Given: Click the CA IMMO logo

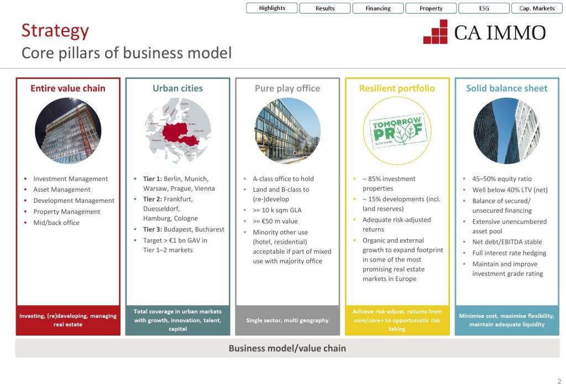Looking at the screenshot, I should point(484,32).
